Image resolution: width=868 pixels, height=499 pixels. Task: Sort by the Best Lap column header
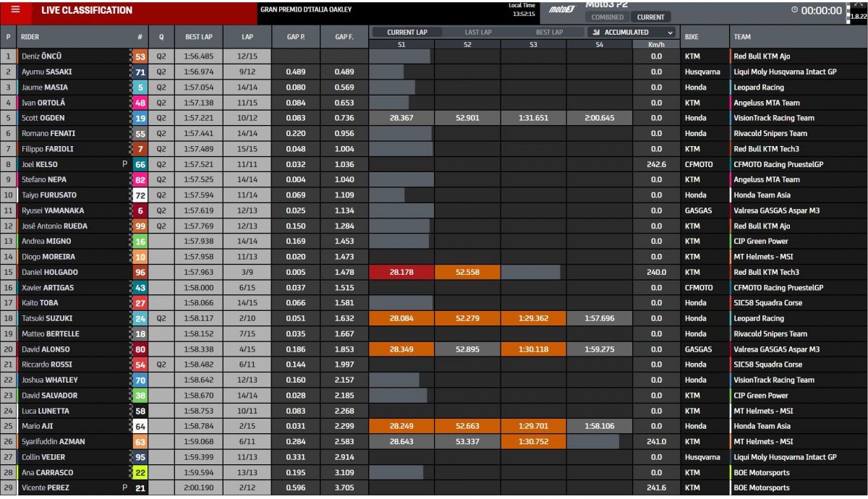click(198, 36)
